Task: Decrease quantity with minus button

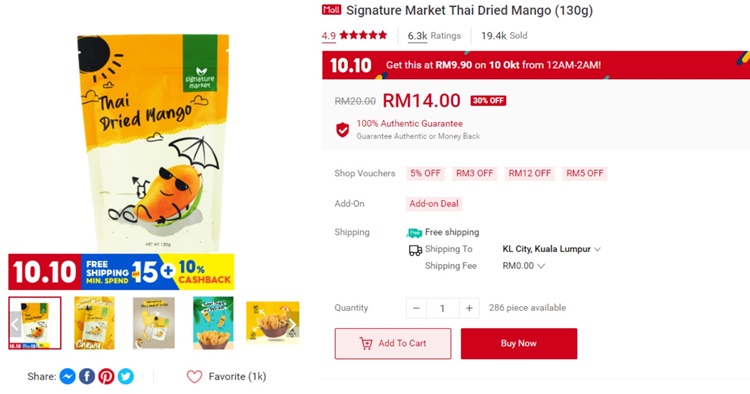Action: click(416, 308)
